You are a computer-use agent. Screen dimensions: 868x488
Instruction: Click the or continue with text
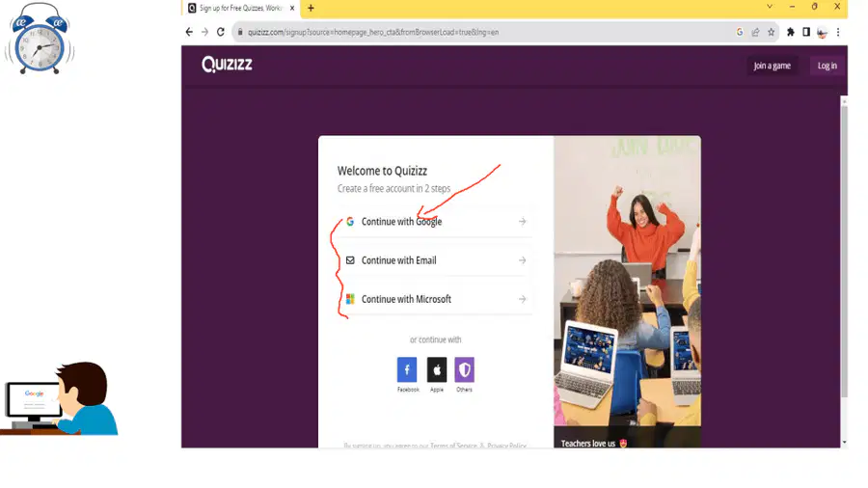point(436,339)
